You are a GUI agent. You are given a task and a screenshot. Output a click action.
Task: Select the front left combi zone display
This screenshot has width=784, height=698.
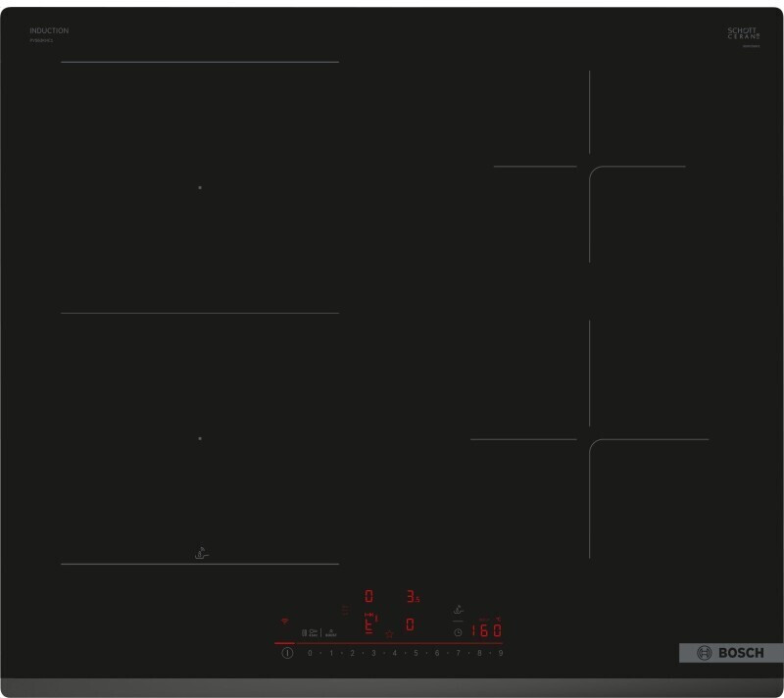[x=370, y=623]
